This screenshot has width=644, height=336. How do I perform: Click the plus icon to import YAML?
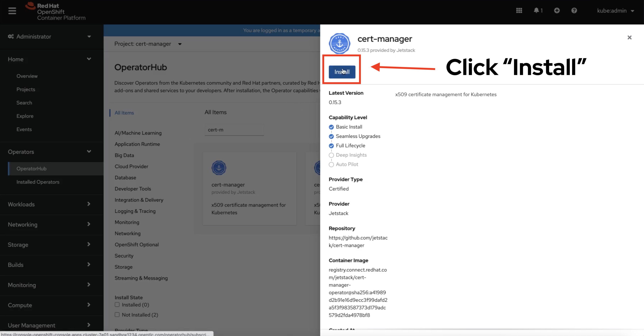557,10
